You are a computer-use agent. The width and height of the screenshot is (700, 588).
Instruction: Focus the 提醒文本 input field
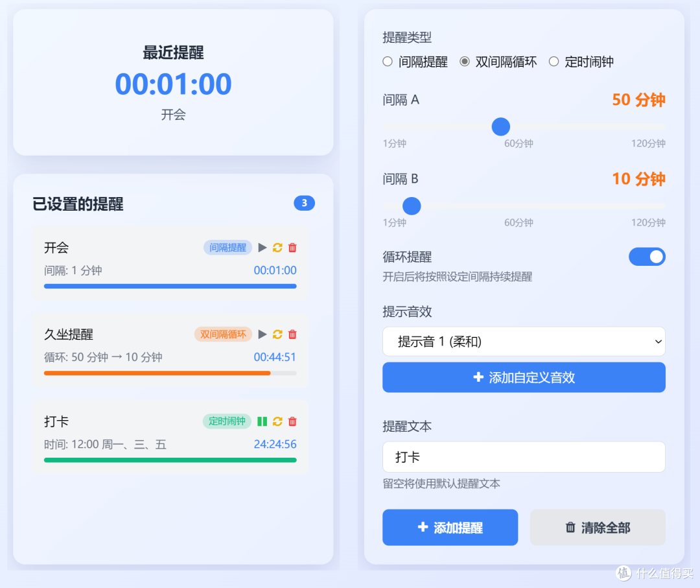[524, 457]
